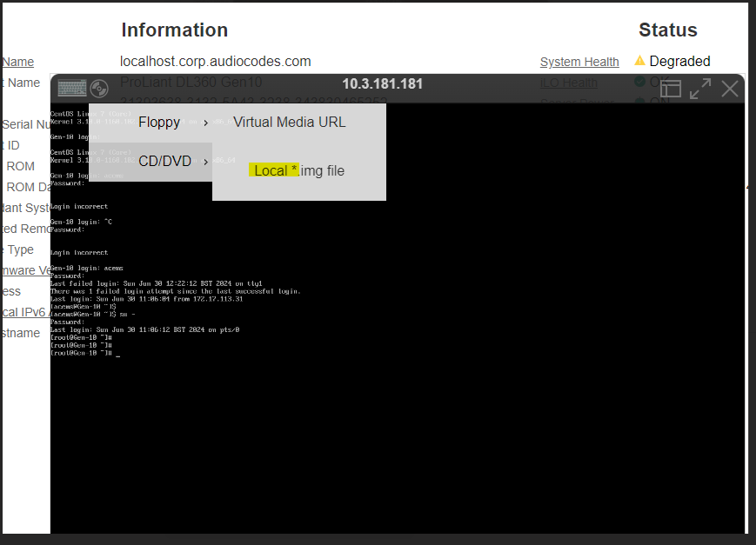This screenshot has height=545, width=756.
Task: Open the virtual keyboard icon in console
Action: [72, 89]
